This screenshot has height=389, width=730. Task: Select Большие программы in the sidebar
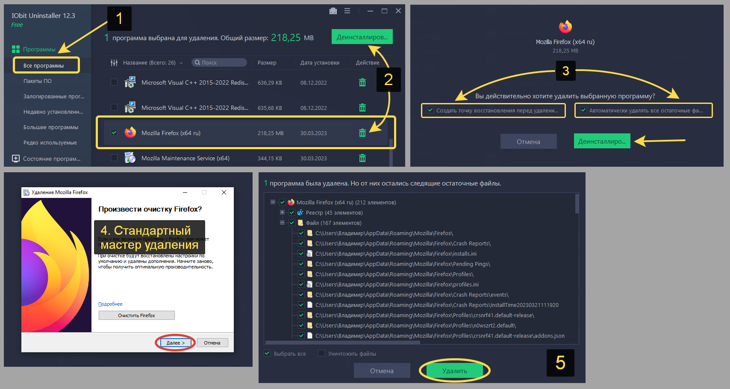50,127
